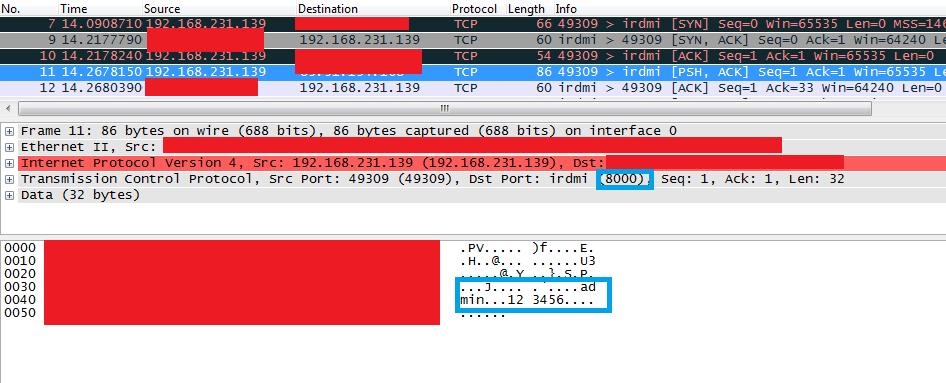Click destination 192.168.231.139 in packet 9
The image size is (946, 383).
[x=360, y=40]
